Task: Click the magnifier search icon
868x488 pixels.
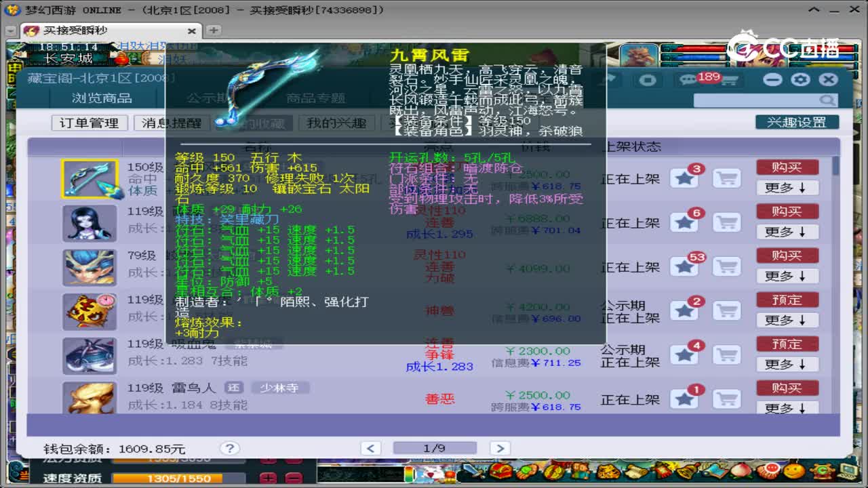Action: pyautogui.click(x=827, y=100)
